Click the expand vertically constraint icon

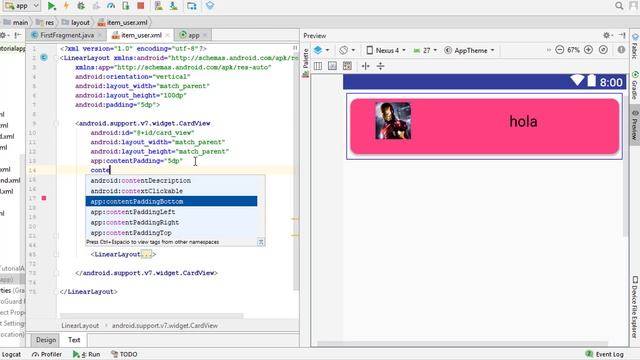(380, 66)
